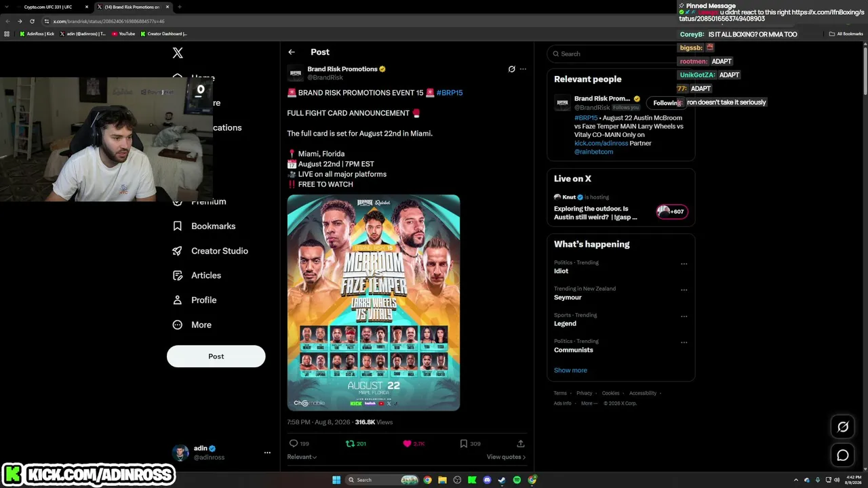Open the More sidebar menu
Viewport: 868px width, 488px height.
click(x=193, y=325)
